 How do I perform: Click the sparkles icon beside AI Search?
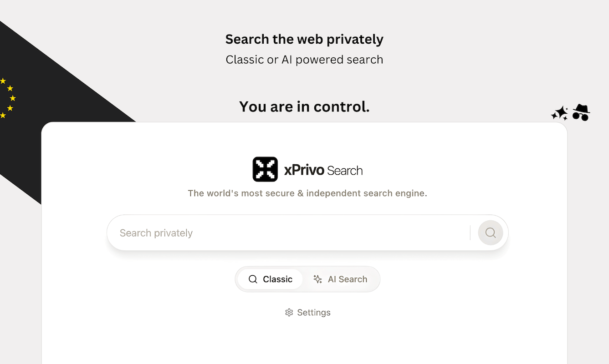(x=317, y=279)
